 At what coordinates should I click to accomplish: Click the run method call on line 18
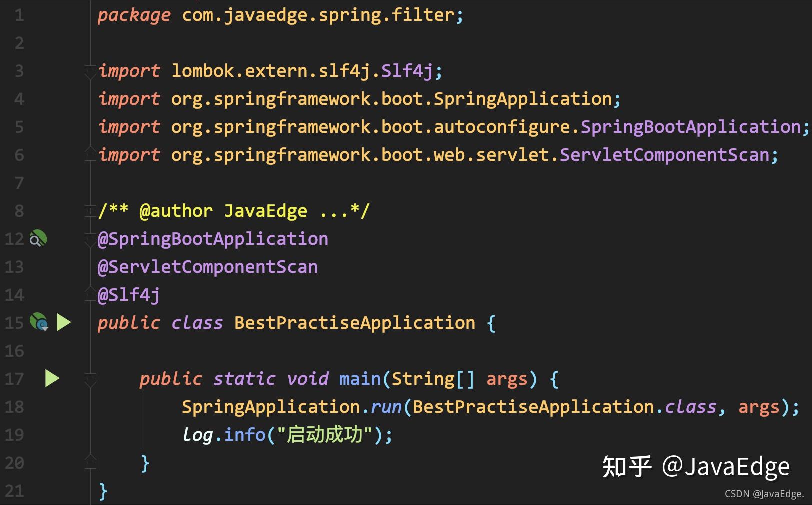tap(386, 407)
